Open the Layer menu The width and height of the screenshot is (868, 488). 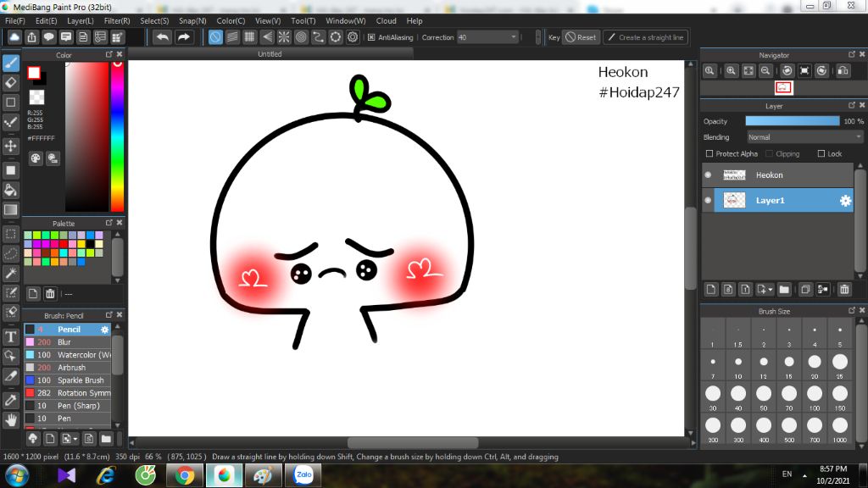pyautogui.click(x=81, y=21)
